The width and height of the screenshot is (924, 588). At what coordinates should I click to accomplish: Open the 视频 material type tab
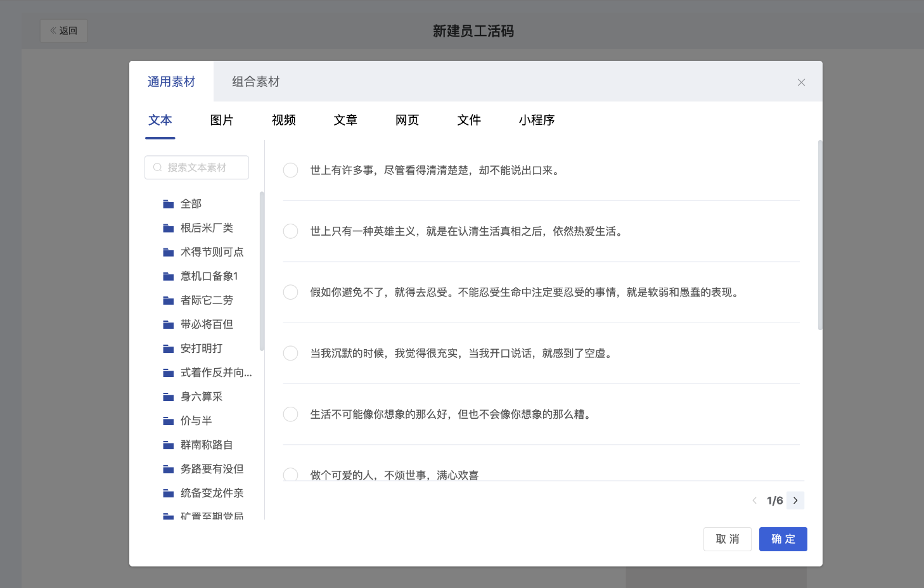click(284, 120)
